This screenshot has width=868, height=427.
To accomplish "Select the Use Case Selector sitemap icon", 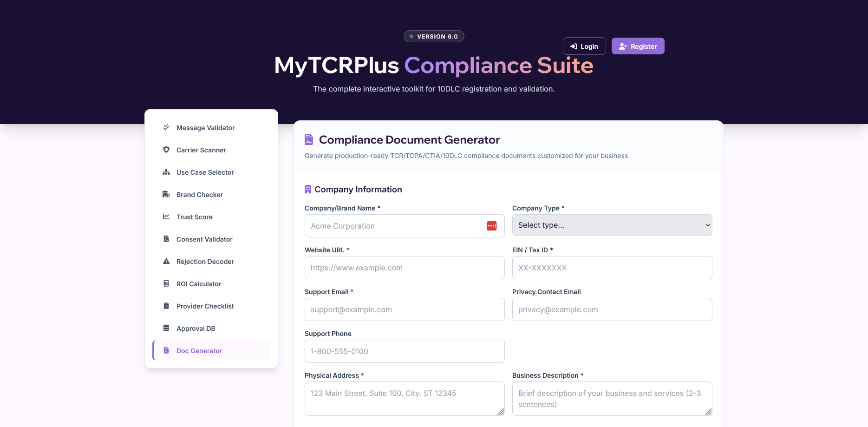I will [166, 172].
